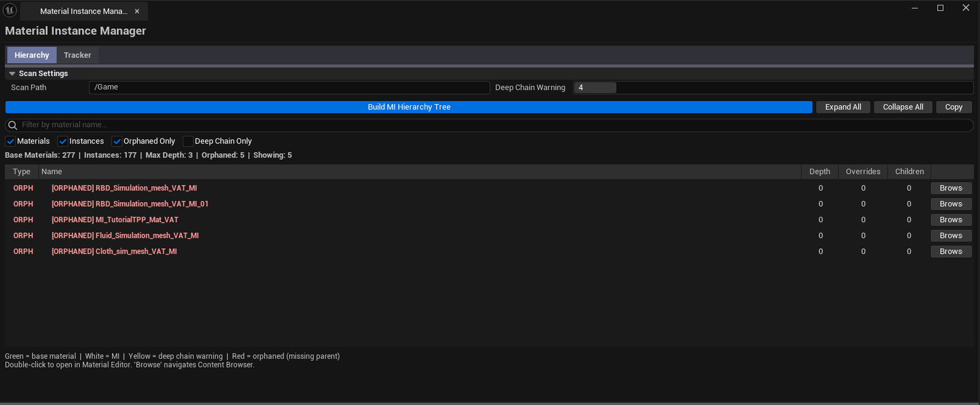
Task: Collapse the Scan Settings section
Action: point(12,74)
